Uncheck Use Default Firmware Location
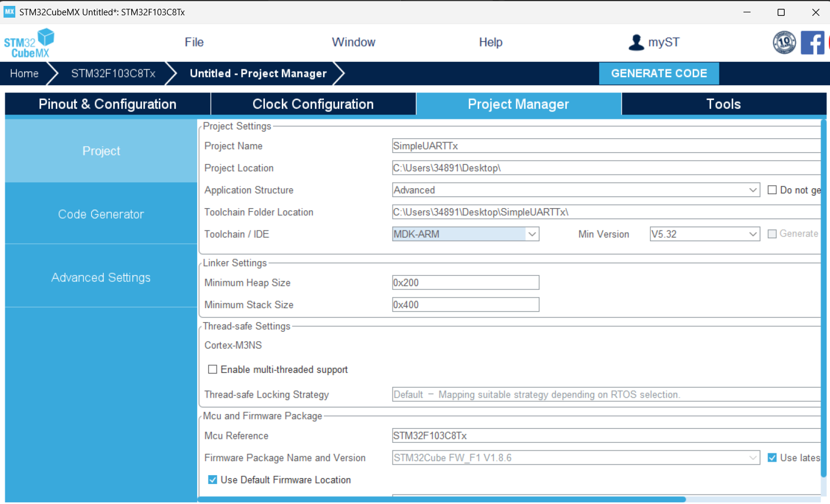Screen dimensions: 830x504 [213, 480]
